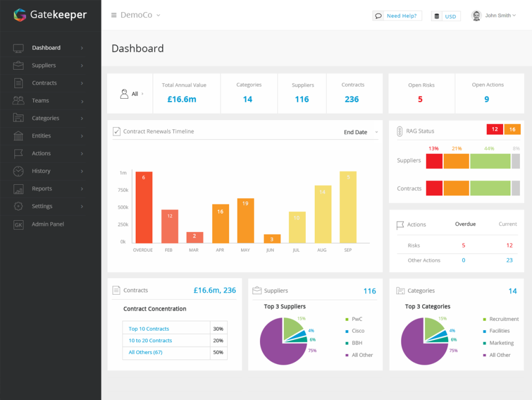This screenshot has width=532, height=400.
Task: Open Teams people icon in sidebar
Action: [18, 100]
